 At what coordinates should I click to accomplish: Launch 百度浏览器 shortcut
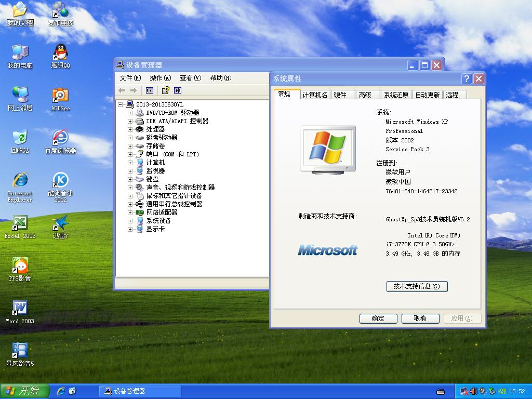(x=60, y=141)
